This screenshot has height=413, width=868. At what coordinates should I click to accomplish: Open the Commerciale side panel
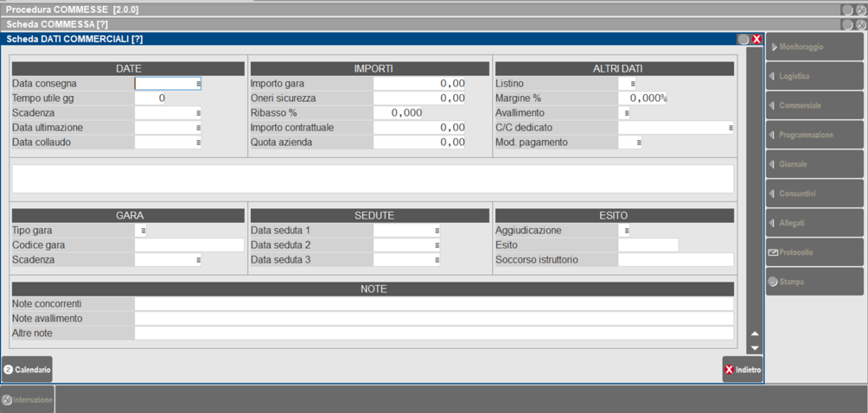(x=814, y=106)
